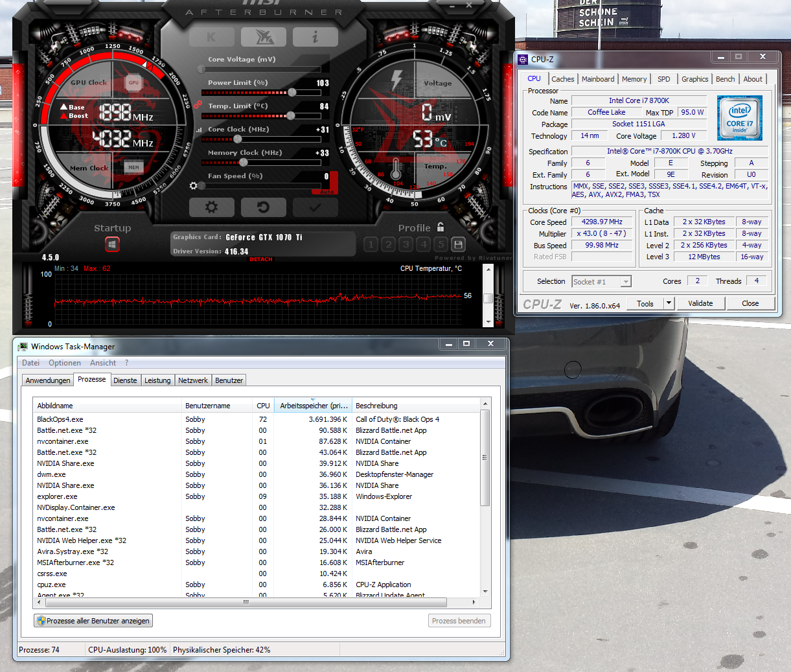791x672 pixels.
Task: Click the small graph icon beside Core Clock
Action: [199, 130]
